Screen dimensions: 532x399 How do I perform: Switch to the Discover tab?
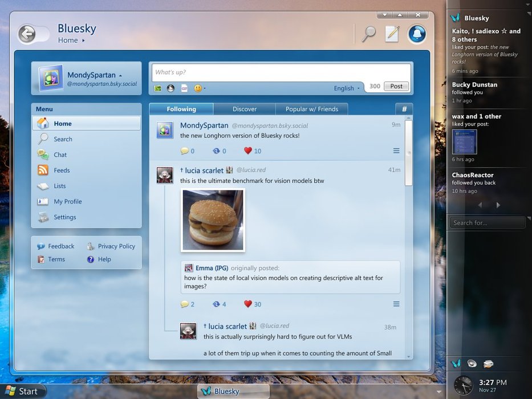coord(245,109)
